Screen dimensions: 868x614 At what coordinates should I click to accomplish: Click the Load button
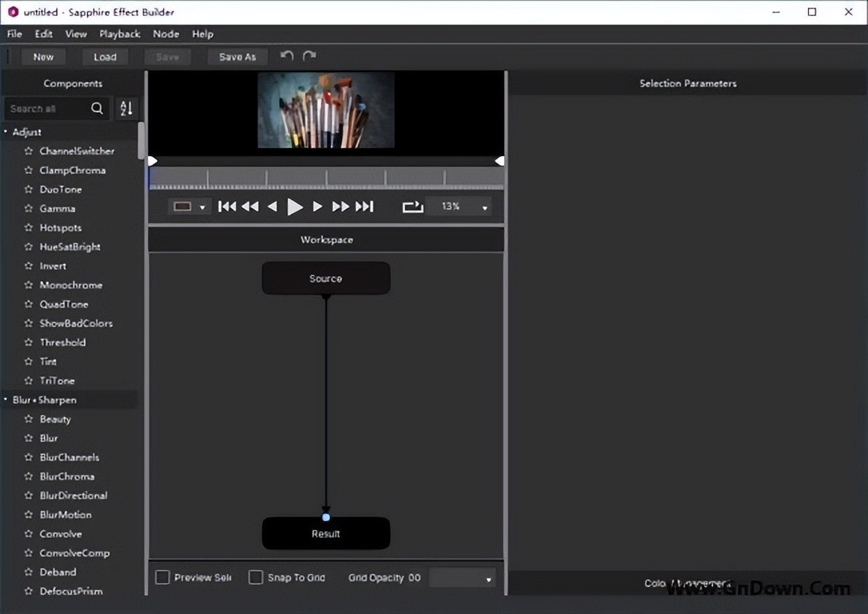[x=105, y=57]
